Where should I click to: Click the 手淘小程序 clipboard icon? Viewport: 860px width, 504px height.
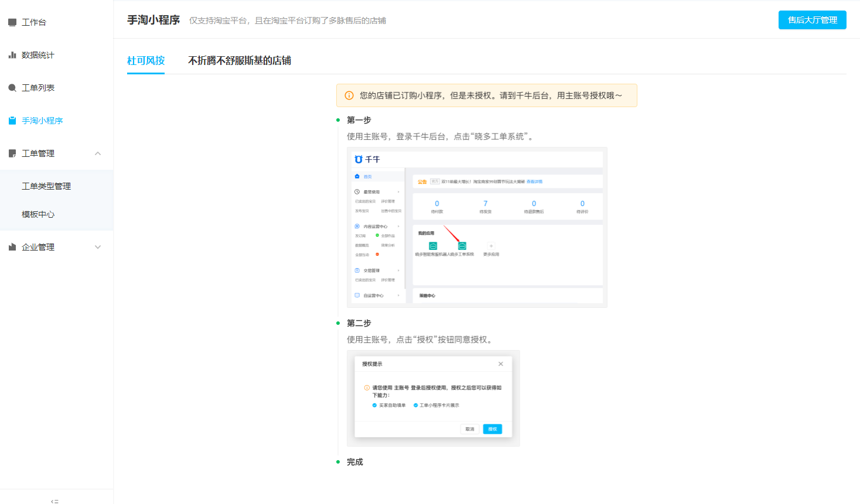(12, 121)
